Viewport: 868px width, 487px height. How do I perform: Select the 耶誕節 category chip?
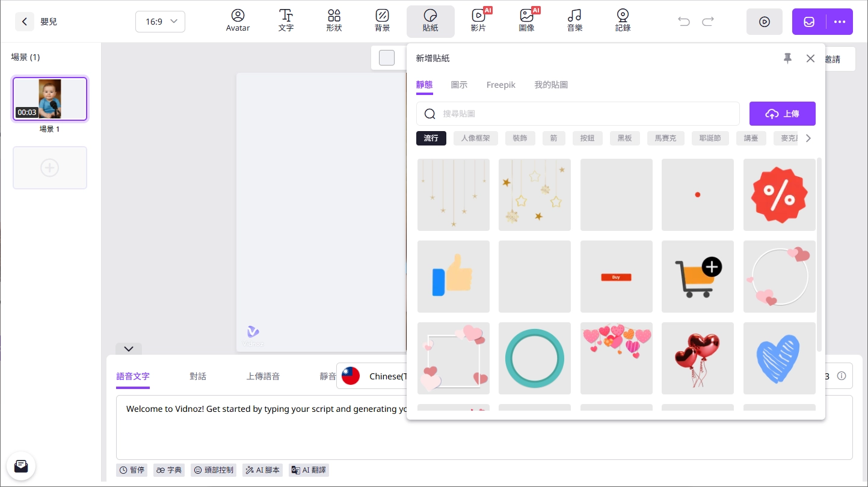[710, 138]
